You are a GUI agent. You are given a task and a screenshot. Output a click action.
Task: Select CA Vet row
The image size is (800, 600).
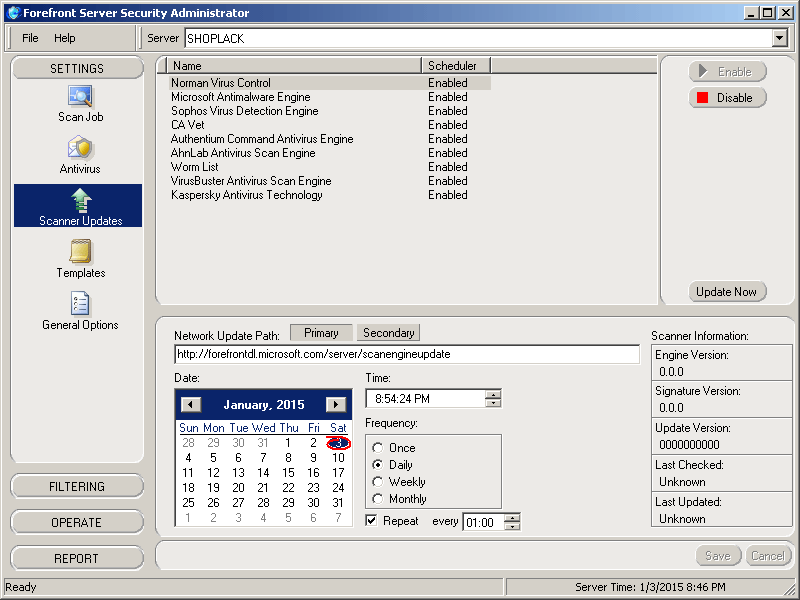(x=330, y=125)
